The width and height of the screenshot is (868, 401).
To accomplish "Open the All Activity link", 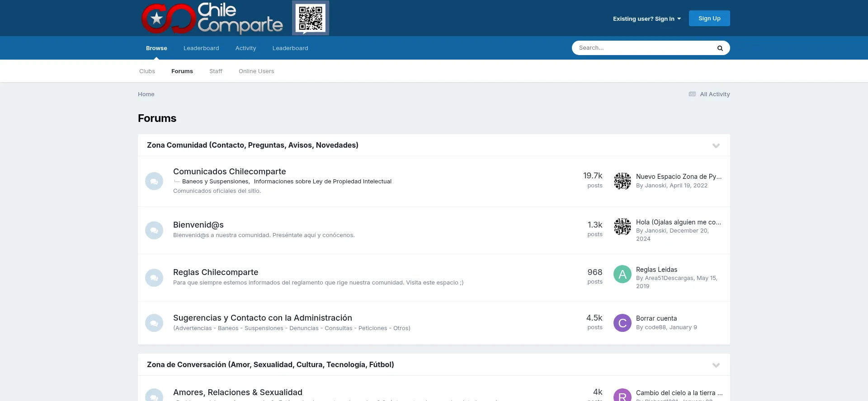I will pyautogui.click(x=715, y=94).
